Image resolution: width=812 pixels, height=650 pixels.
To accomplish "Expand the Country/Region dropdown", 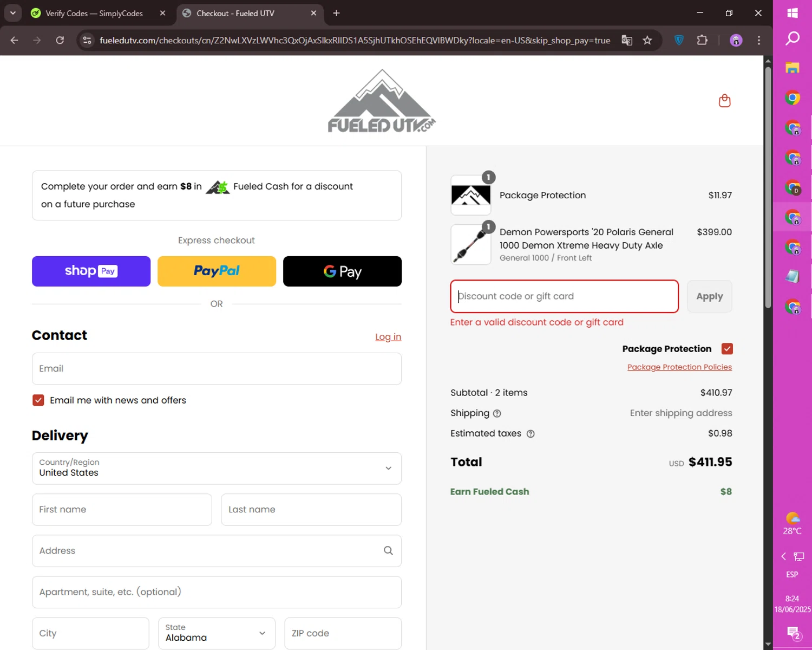I will (217, 469).
